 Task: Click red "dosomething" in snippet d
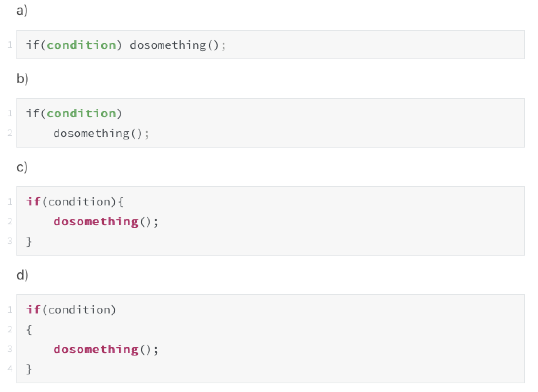(96, 349)
